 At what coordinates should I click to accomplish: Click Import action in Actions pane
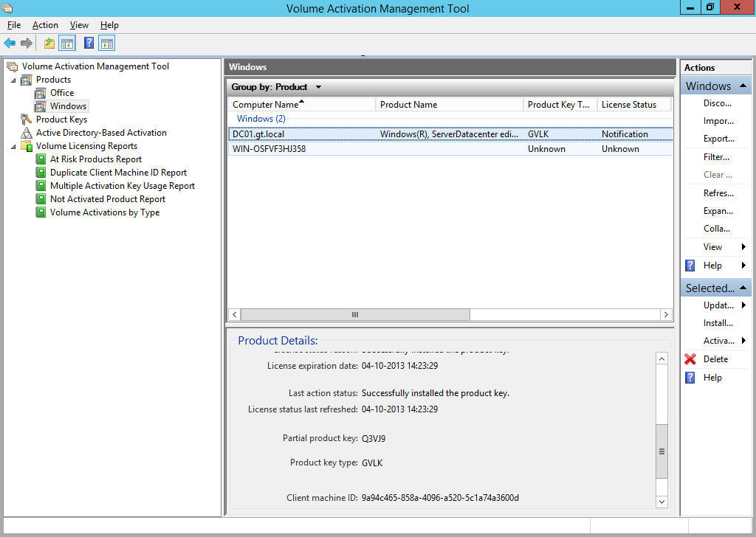click(x=718, y=121)
